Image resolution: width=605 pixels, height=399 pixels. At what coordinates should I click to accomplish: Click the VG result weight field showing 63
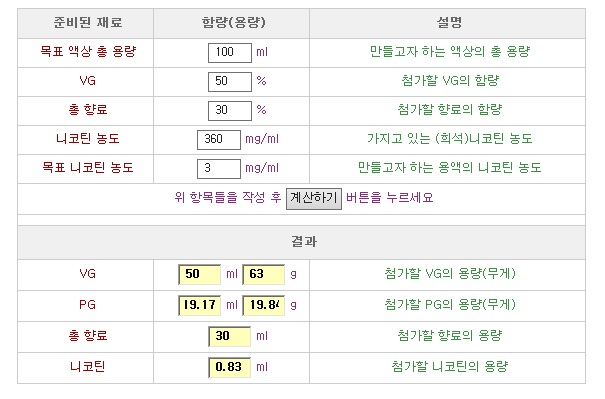tap(264, 274)
